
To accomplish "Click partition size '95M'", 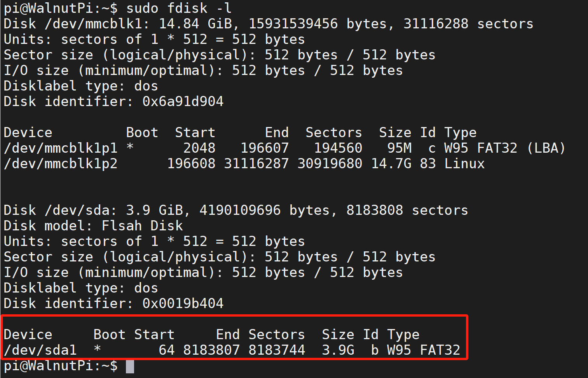I will coord(400,148).
